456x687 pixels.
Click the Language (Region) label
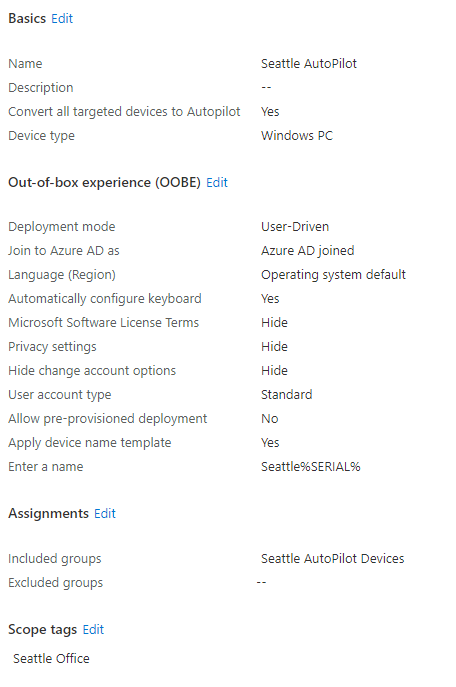pyautogui.click(x=62, y=275)
